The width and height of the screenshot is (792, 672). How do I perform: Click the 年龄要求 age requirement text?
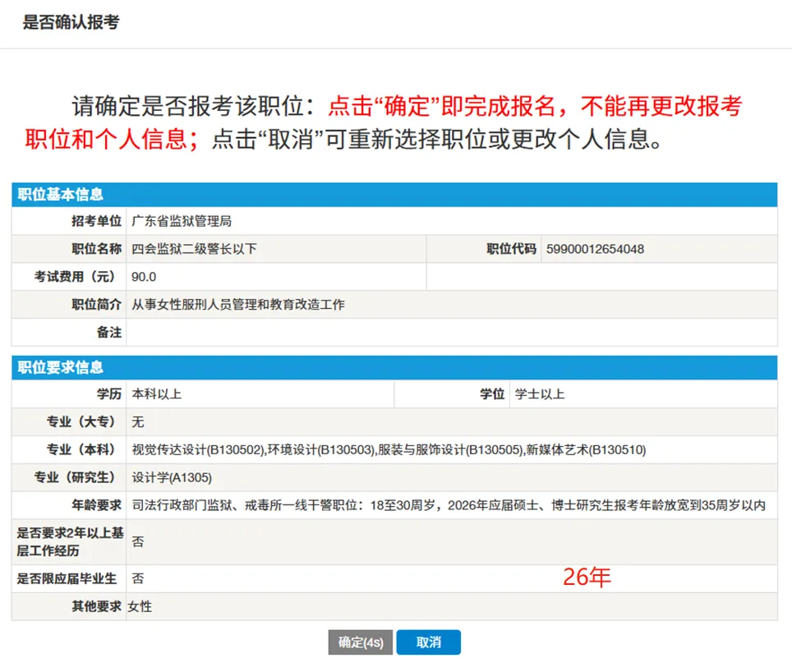coord(449,505)
